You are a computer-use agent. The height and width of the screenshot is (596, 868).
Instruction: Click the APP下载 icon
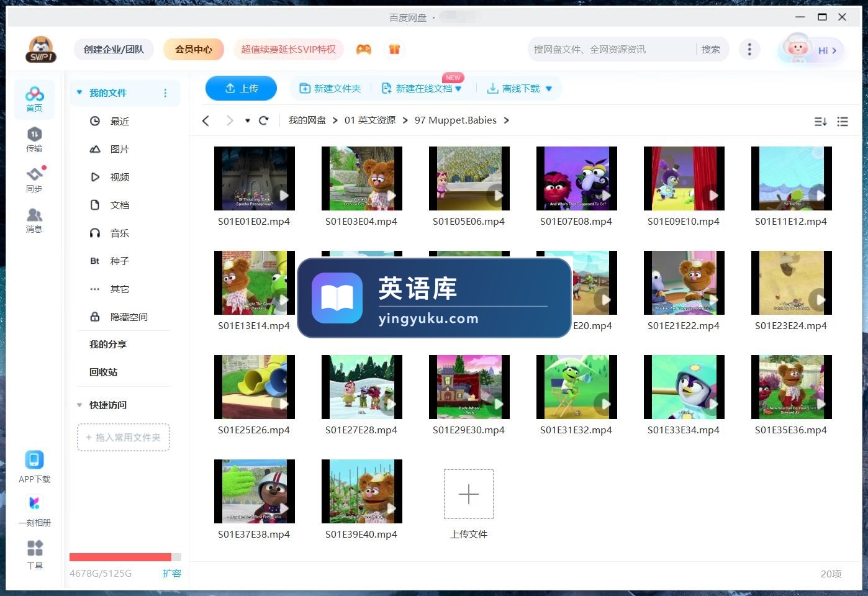[x=34, y=460]
